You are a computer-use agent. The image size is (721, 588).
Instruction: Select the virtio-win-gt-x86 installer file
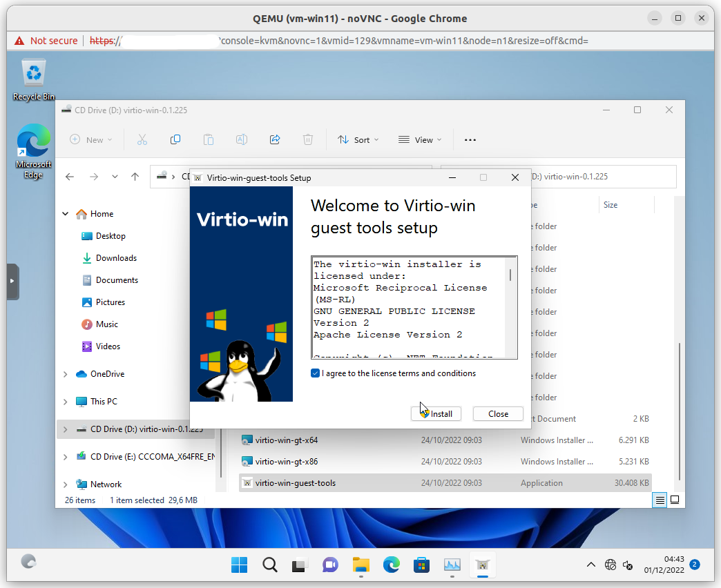[x=445, y=462]
